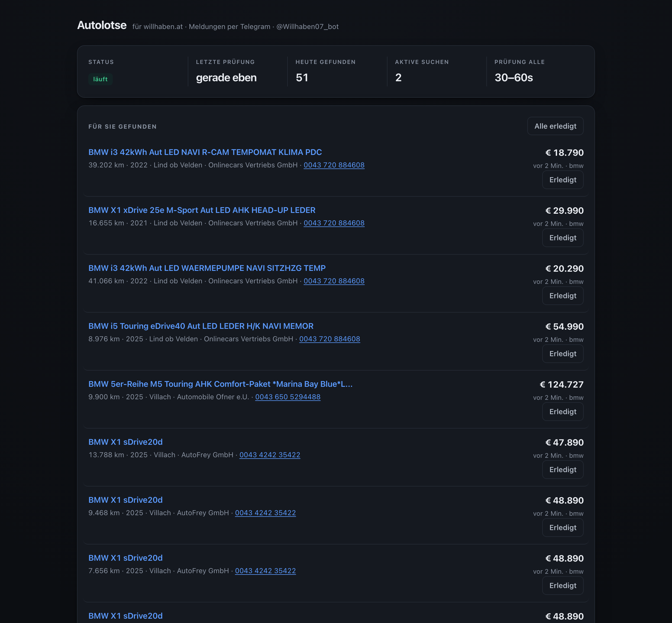The height and width of the screenshot is (623, 672).
Task: Click the € 48.890 price on the 9.468 km row
Action: [564, 501]
